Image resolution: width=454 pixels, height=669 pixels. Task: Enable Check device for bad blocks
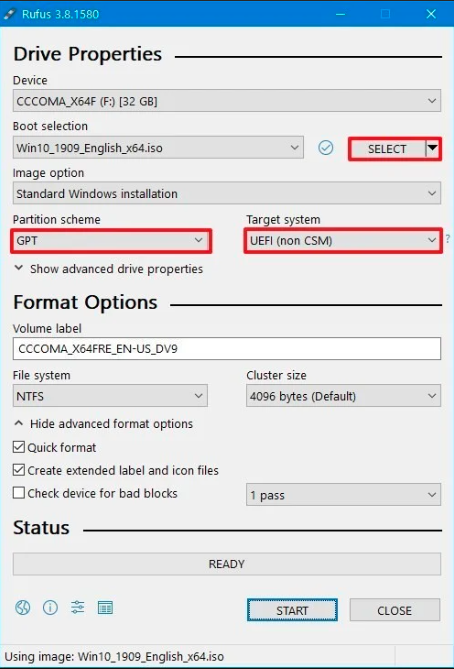click(19, 493)
